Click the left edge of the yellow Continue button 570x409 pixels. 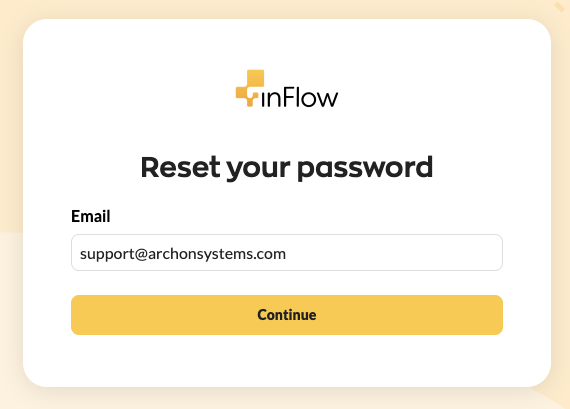78,315
